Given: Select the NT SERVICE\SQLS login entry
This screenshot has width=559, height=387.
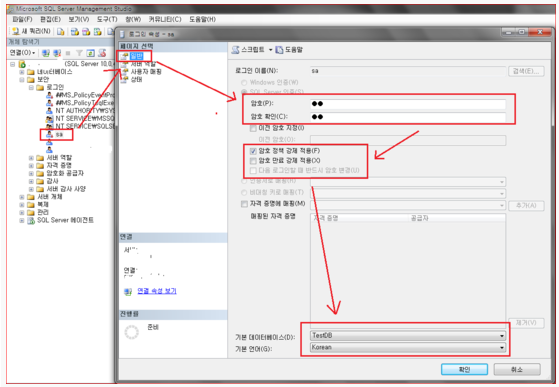Looking at the screenshot, I should 85,127.
